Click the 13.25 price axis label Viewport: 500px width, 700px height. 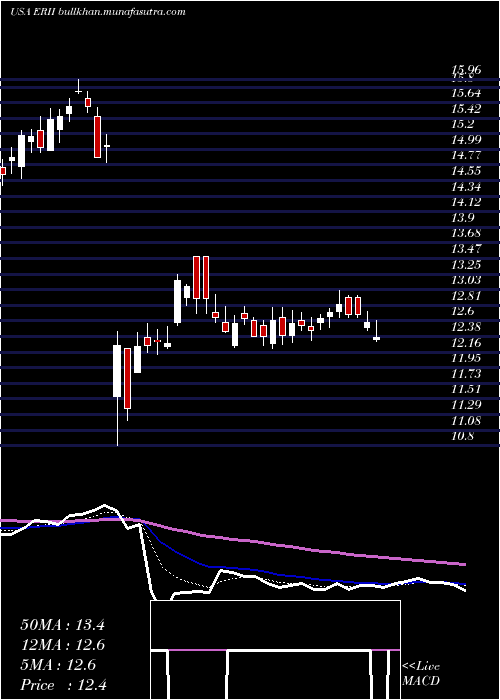tap(466, 264)
